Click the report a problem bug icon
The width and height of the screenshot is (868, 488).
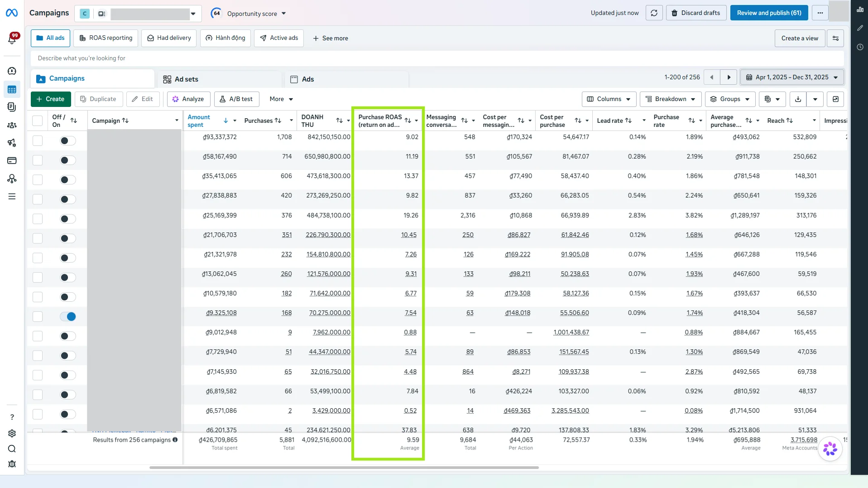(12, 464)
